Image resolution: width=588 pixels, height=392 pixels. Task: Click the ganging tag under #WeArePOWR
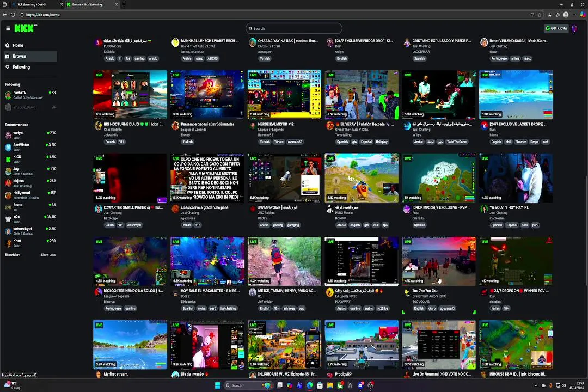[293, 225]
